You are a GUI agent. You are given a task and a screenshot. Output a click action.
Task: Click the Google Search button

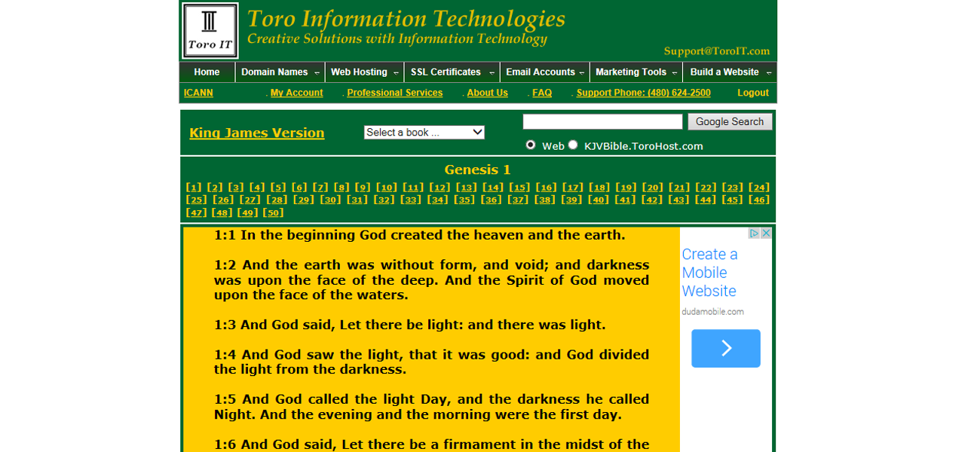pyautogui.click(x=730, y=121)
